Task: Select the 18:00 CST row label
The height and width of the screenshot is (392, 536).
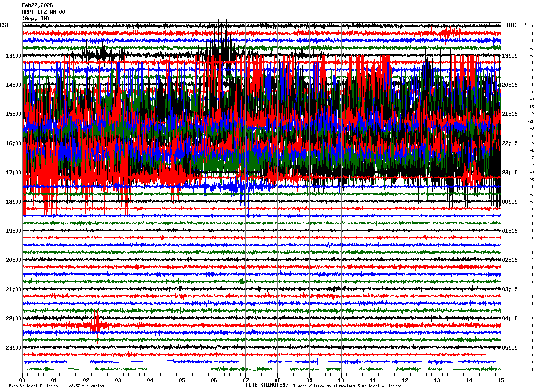Action: (14, 202)
